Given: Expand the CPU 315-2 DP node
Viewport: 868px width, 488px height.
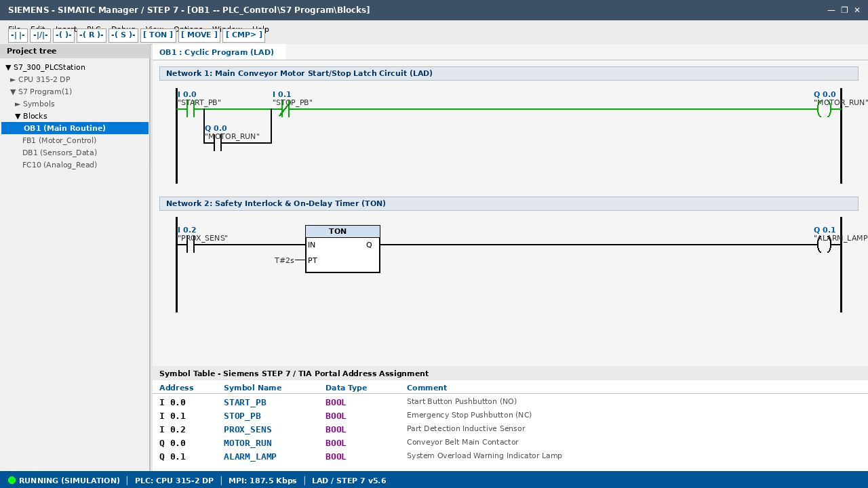Looking at the screenshot, I should [13, 79].
